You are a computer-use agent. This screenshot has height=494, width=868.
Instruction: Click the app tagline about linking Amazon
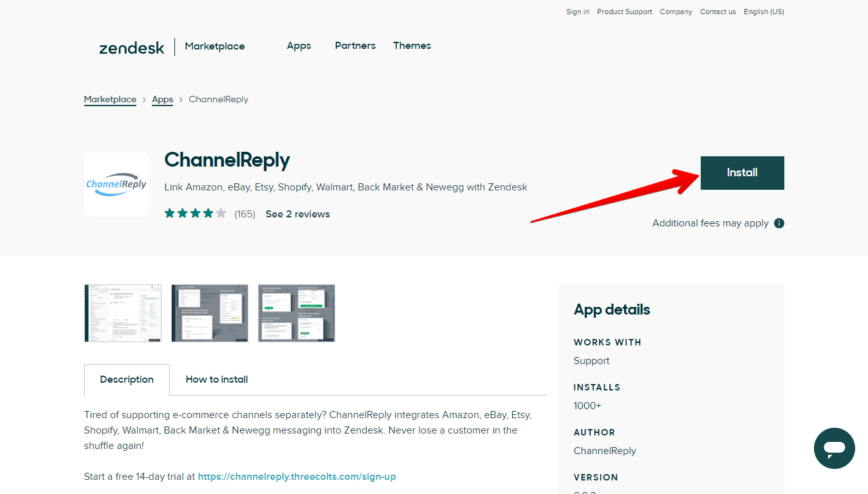tap(346, 187)
